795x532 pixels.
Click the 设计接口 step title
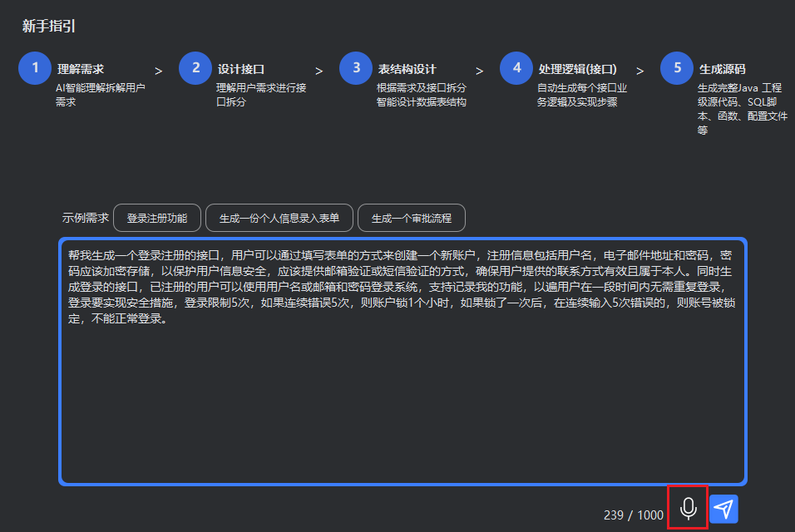pyautogui.click(x=241, y=69)
